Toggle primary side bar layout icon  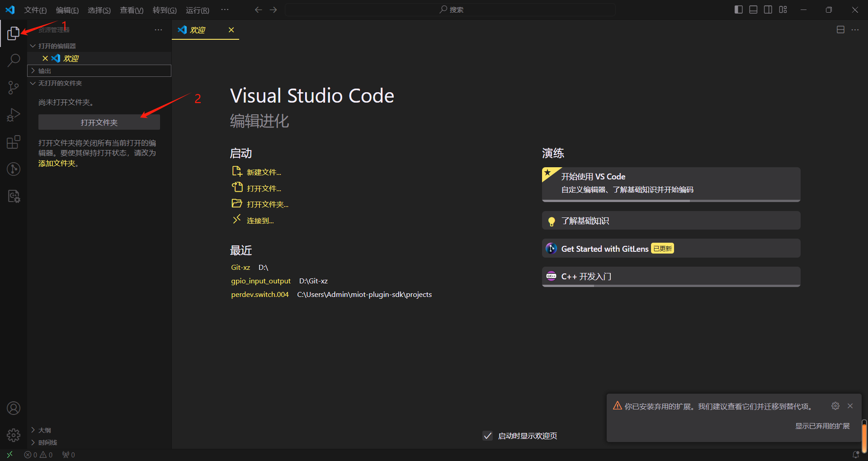[x=739, y=9]
